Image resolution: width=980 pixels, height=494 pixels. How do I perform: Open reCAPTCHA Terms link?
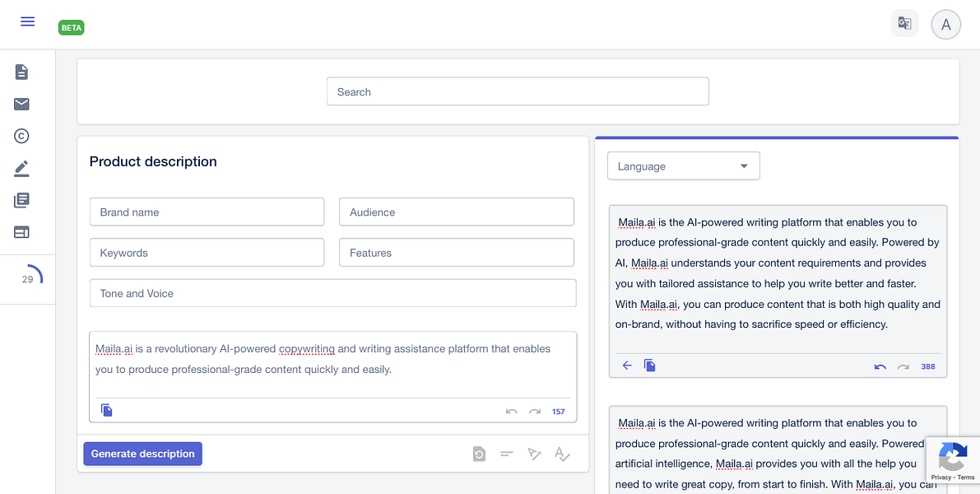[x=966, y=477]
